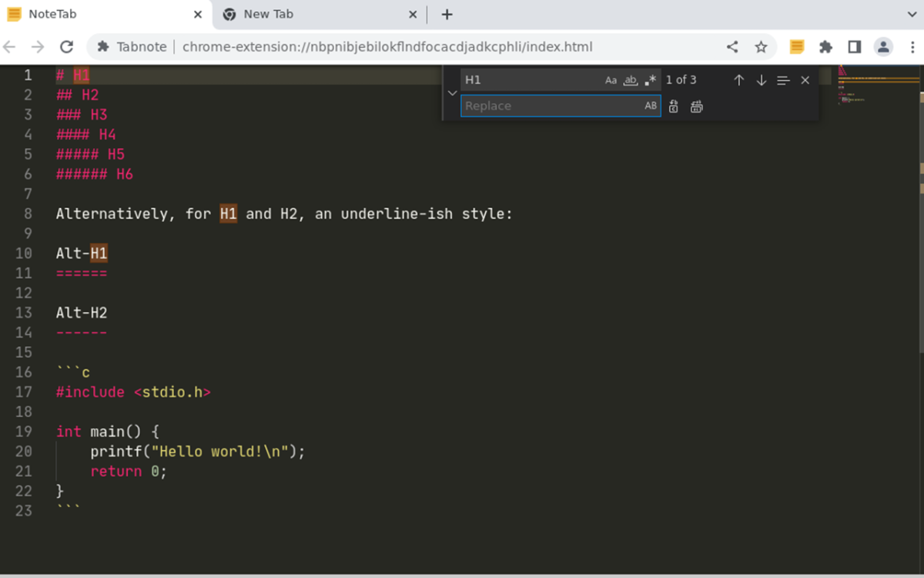Open the tab search dropdown arrow

tap(912, 15)
